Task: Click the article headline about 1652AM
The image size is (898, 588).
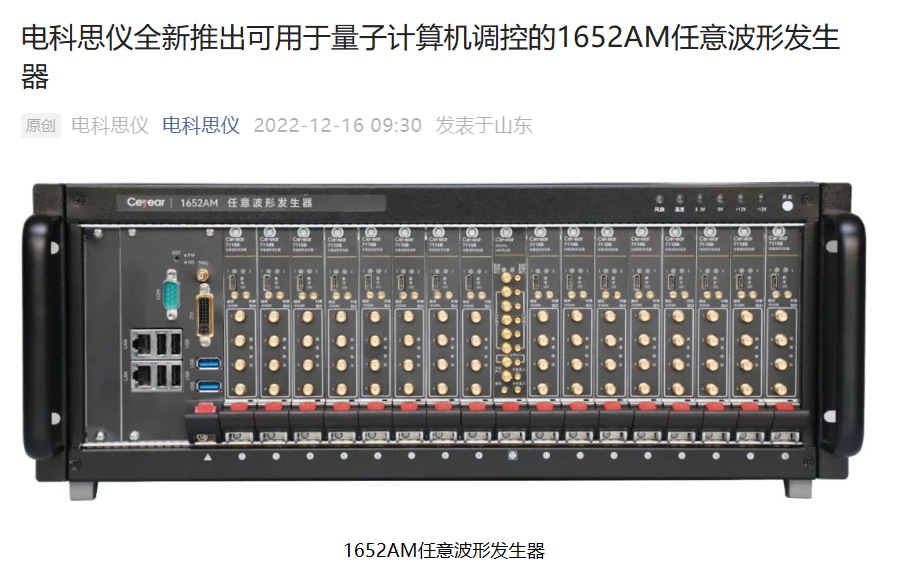Action: click(431, 57)
